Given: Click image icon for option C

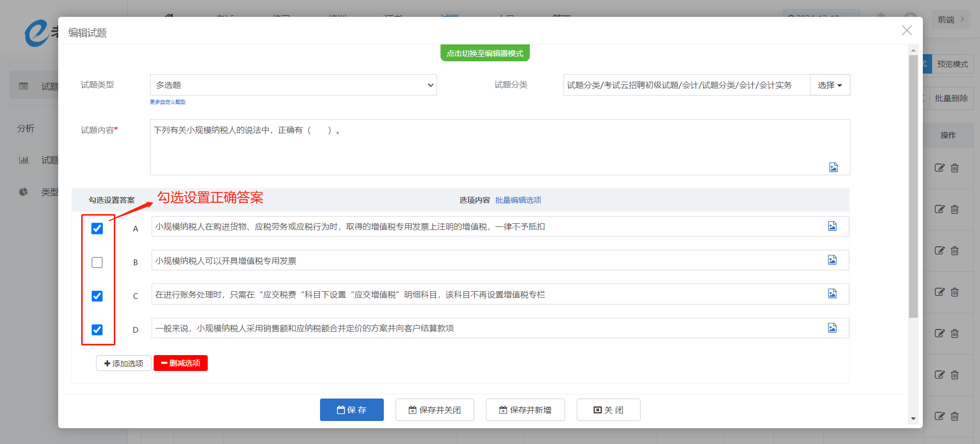Looking at the screenshot, I should [x=832, y=294].
